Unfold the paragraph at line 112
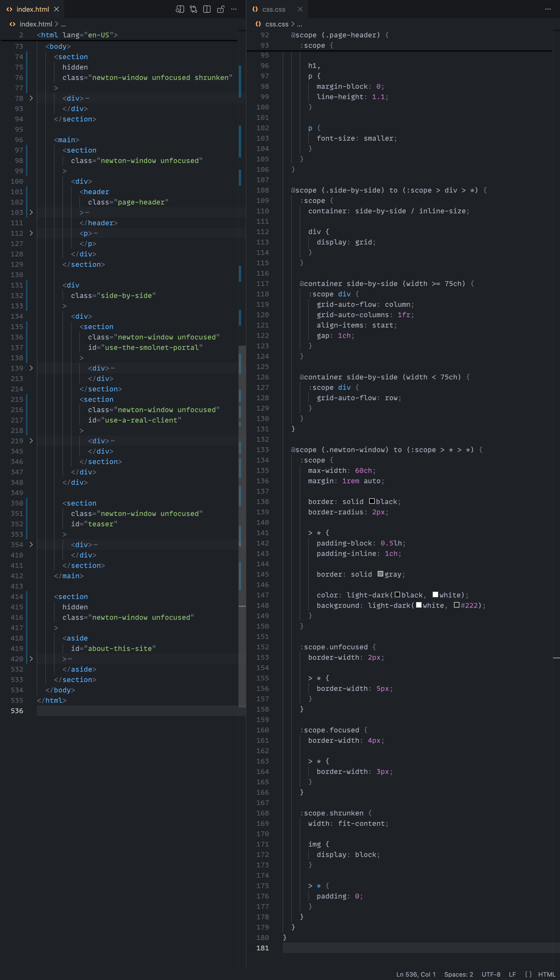 click(x=31, y=233)
